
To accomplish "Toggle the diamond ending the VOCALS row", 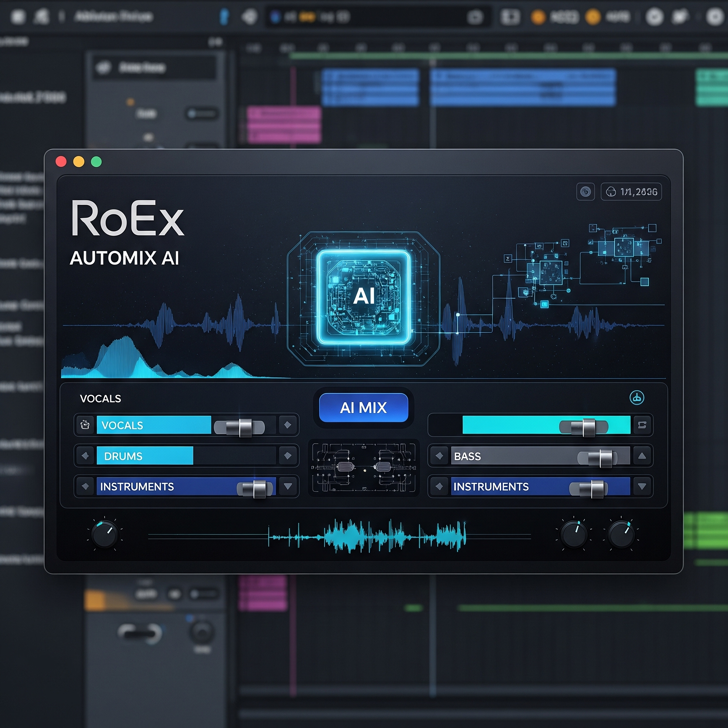I will (x=288, y=425).
